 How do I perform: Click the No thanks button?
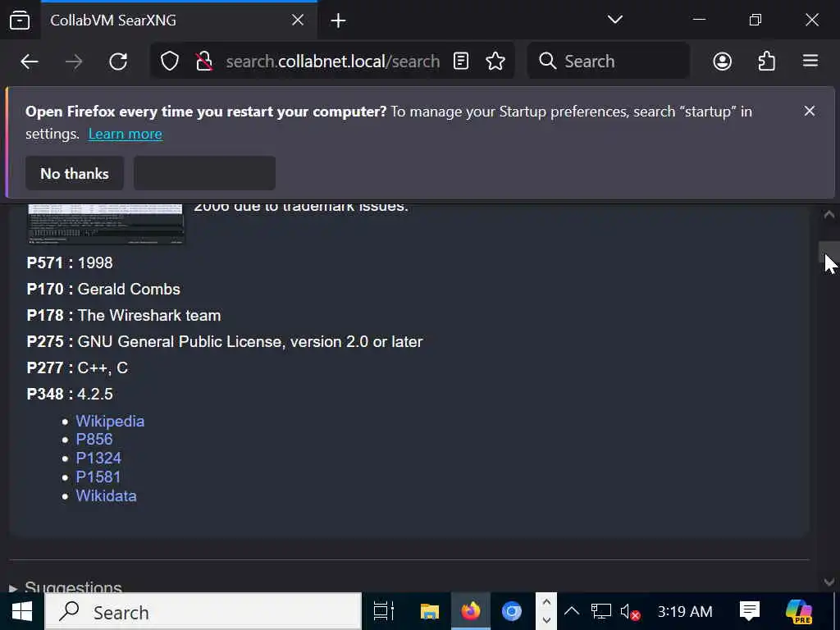[x=75, y=173]
